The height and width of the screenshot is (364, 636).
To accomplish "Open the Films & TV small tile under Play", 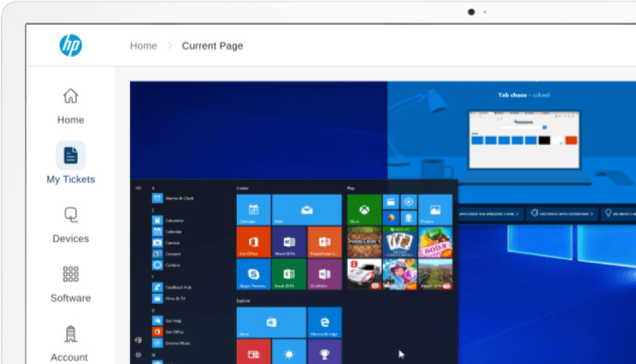I will coord(391,202).
